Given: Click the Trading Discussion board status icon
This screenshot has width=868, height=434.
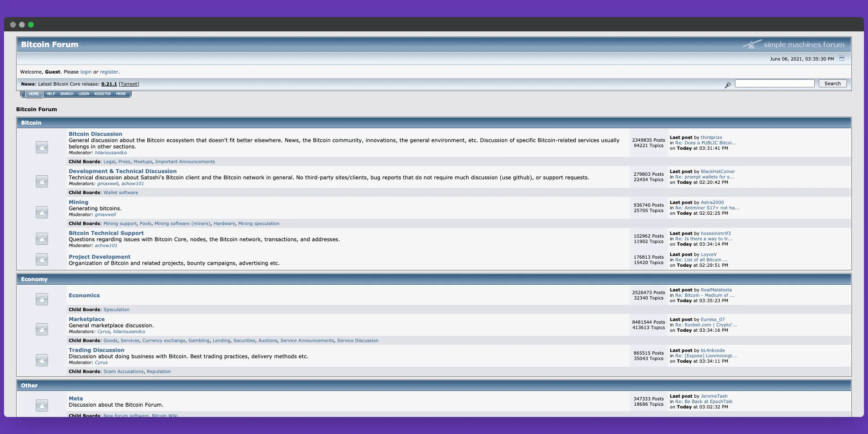Looking at the screenshot, I should 42,360.
